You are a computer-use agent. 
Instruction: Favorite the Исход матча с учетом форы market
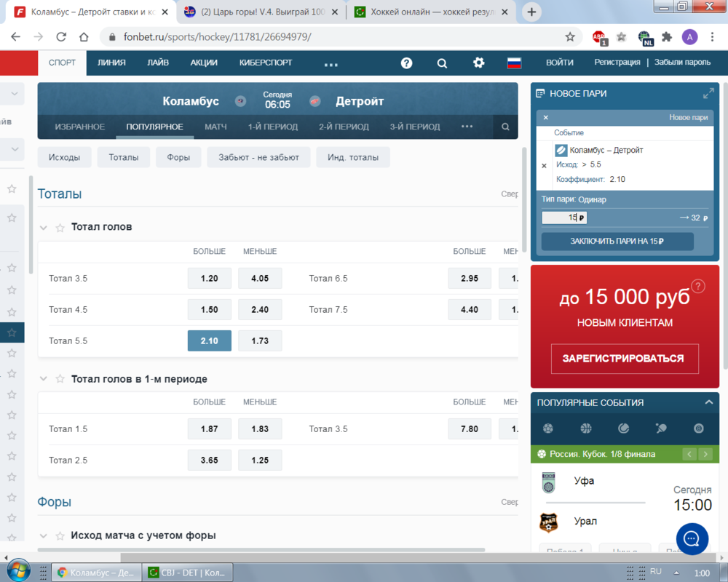[60, 536]
